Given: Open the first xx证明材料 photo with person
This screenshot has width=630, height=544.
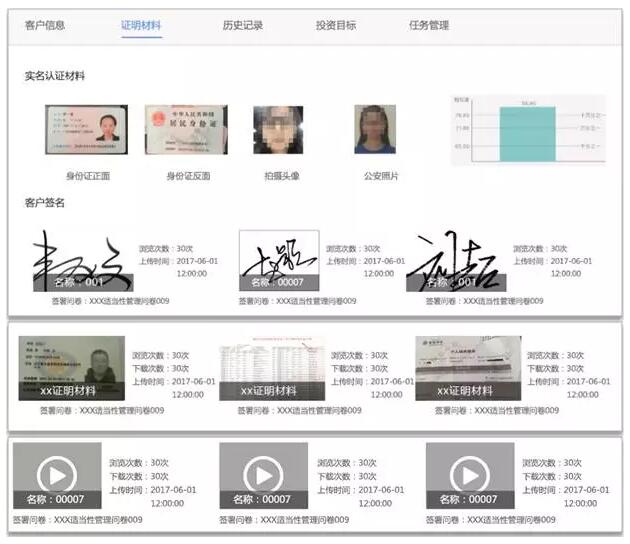Looking at the screenshot, I should point(71,367).
